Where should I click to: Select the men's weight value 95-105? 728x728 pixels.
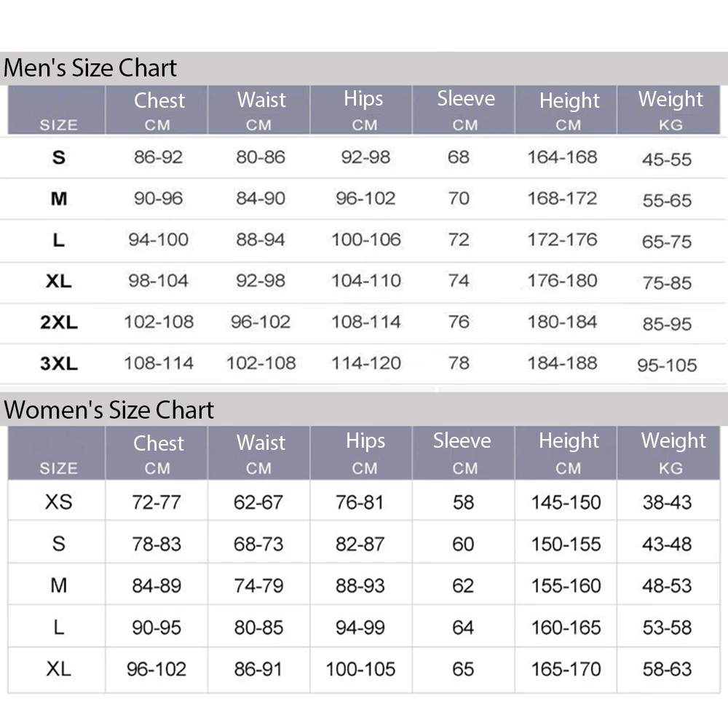pos(667,365)
